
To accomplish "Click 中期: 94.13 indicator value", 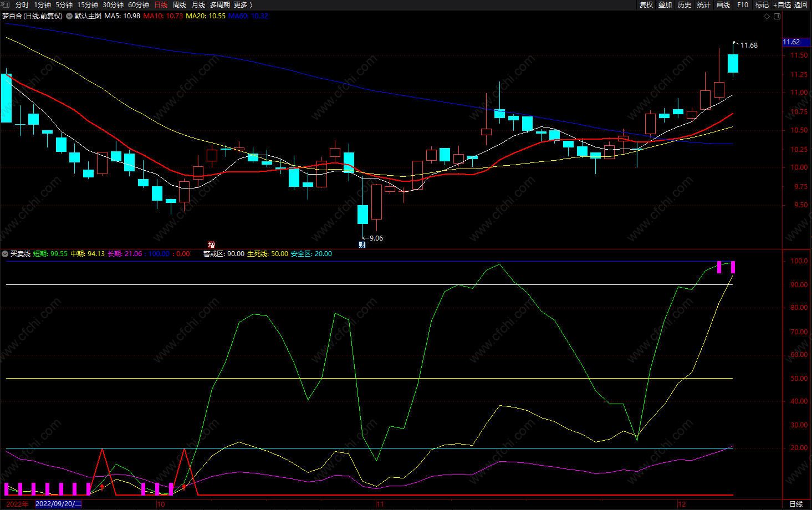I will pos(88,254).
